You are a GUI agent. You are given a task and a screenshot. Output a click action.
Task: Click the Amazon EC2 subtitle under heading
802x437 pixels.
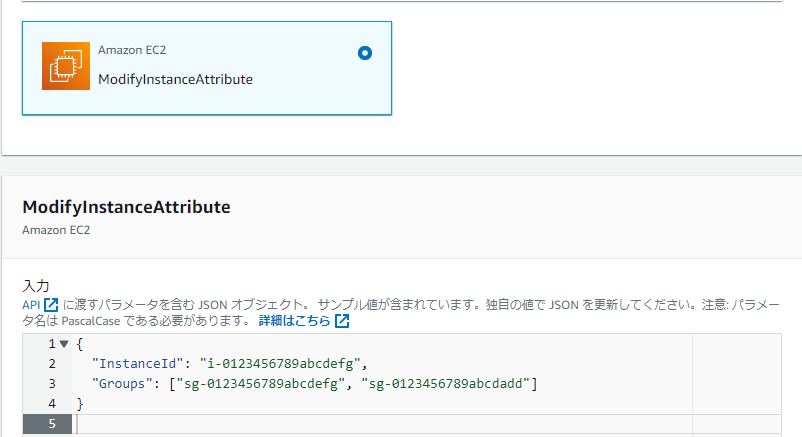[56, 230]
